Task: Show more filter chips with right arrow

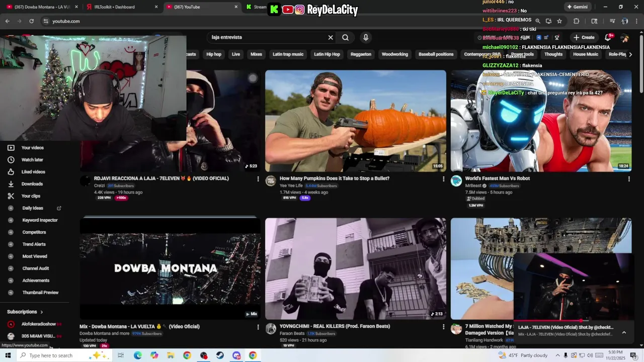Action: pos(630,54)
